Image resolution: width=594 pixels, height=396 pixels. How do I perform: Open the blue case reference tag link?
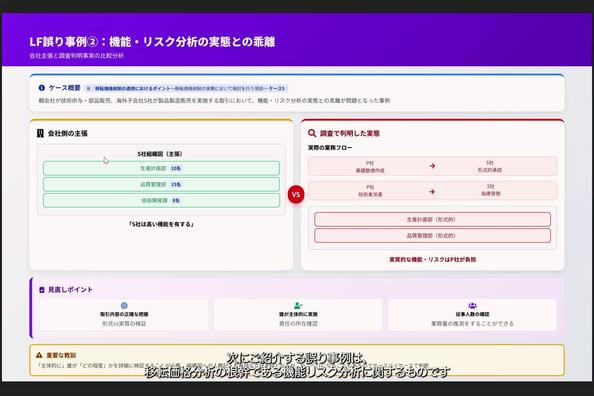tap(186, 88)
